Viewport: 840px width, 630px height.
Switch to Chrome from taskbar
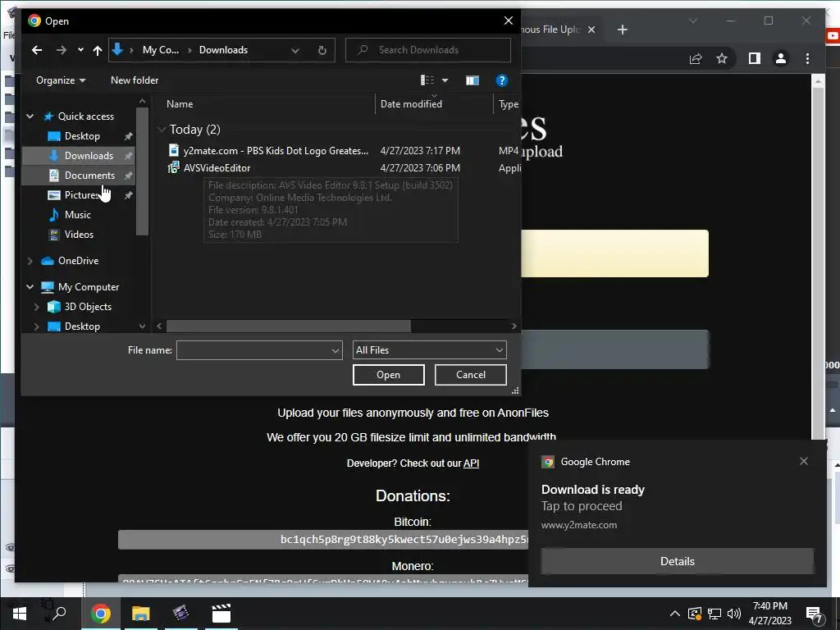pos(100,614)
